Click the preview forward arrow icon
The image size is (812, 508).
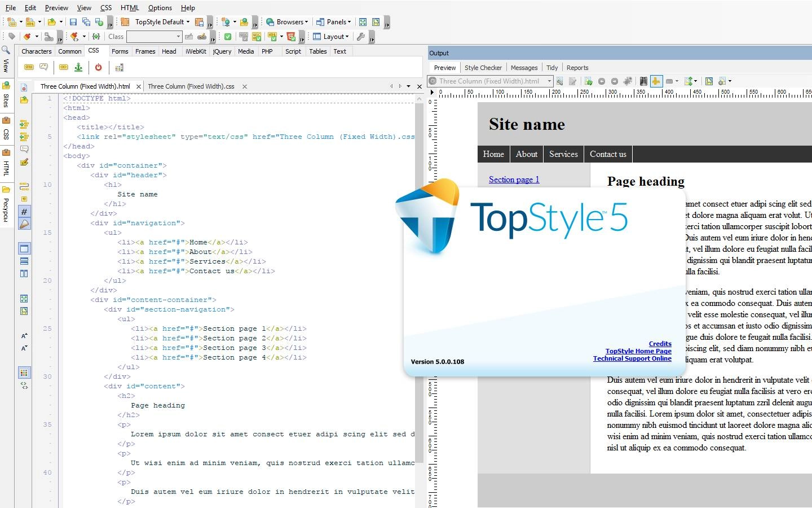[615, 81]
